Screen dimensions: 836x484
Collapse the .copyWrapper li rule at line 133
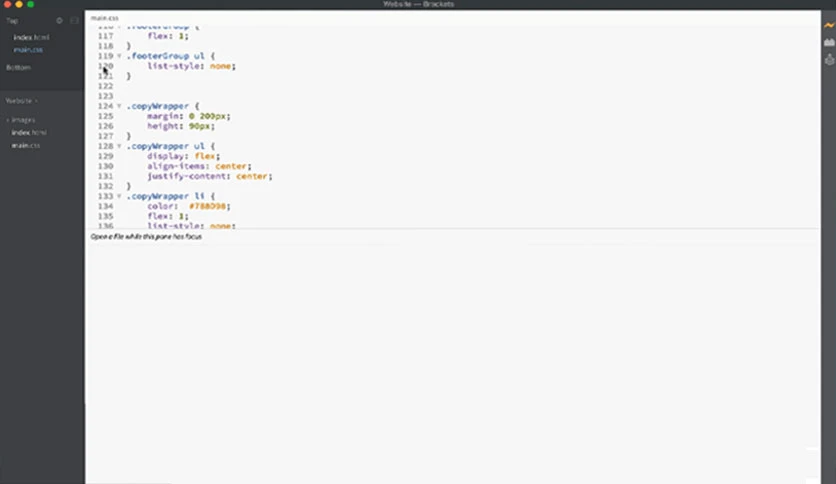click(119, 196)
